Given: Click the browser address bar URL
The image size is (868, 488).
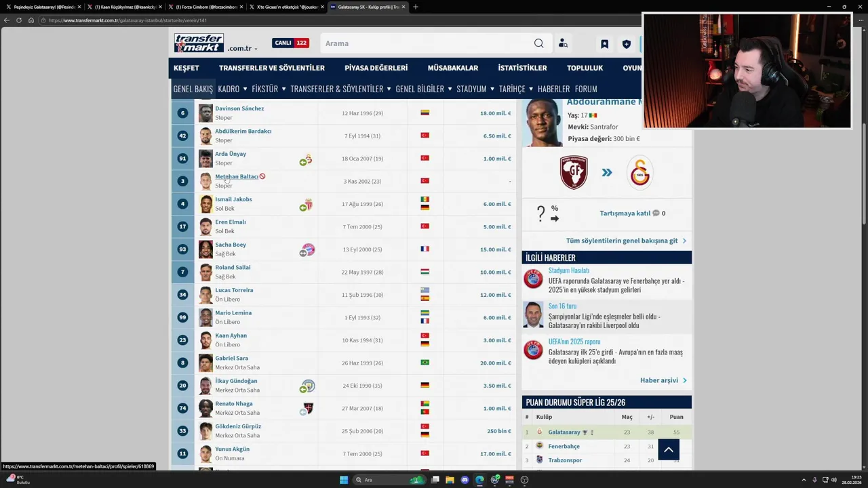Looking at the screenshot, I should coord(127,20).
